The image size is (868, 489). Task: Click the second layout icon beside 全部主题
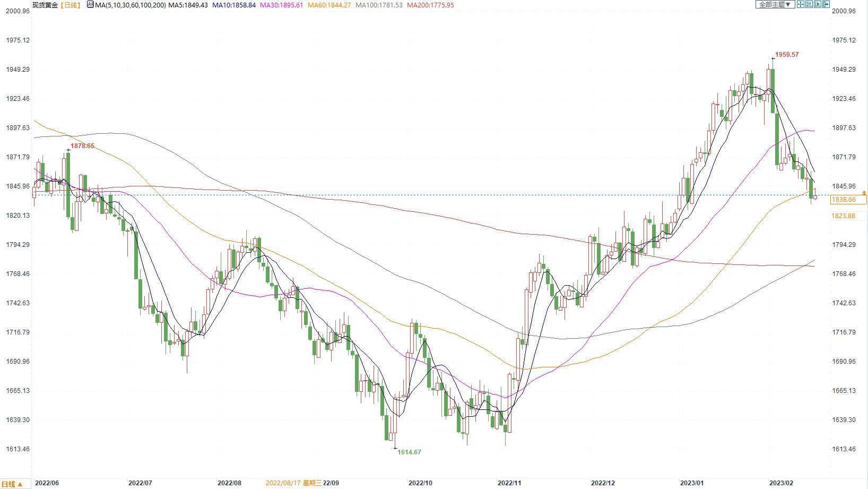(809, 4)
